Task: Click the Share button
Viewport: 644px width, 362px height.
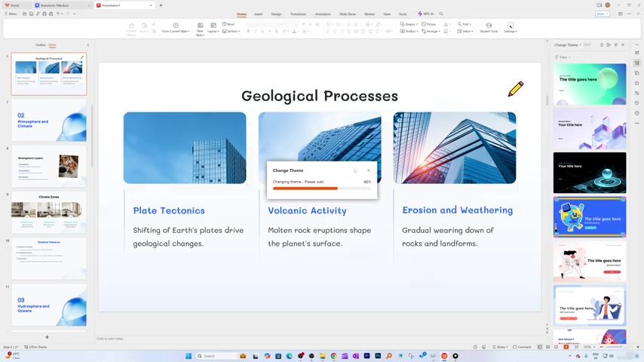Action: pos(602,14)
